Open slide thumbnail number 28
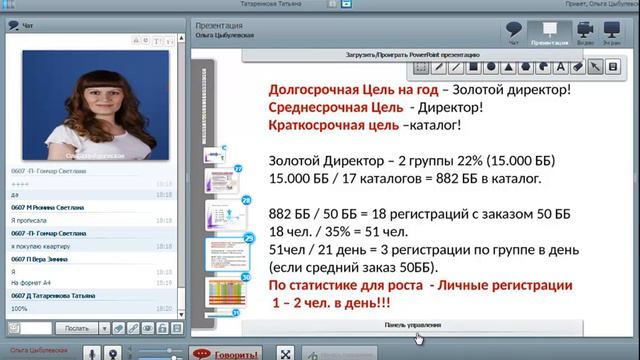This screenshot has width=640, height=360. 226,215
